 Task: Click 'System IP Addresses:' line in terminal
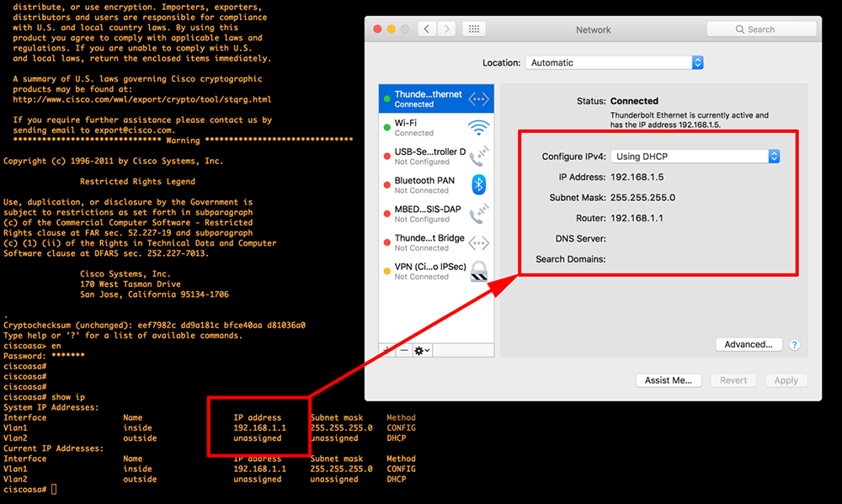pos(51,407)
